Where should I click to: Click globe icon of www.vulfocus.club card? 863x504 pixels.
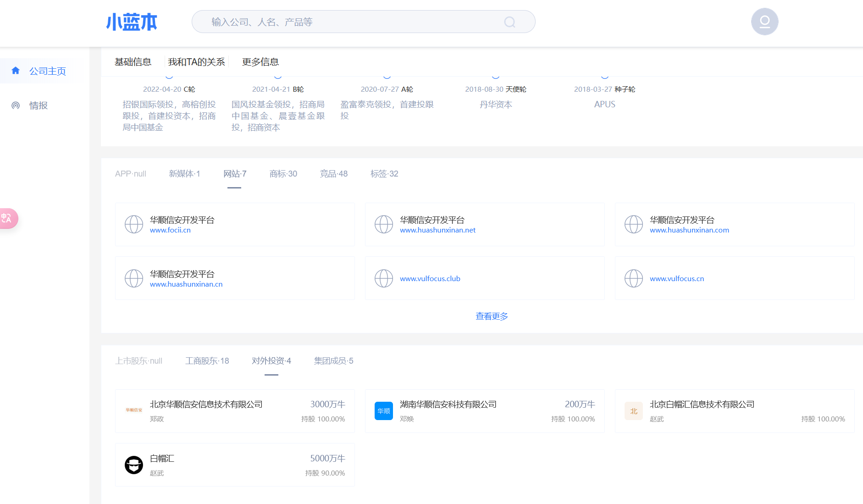tap(384, 278)
